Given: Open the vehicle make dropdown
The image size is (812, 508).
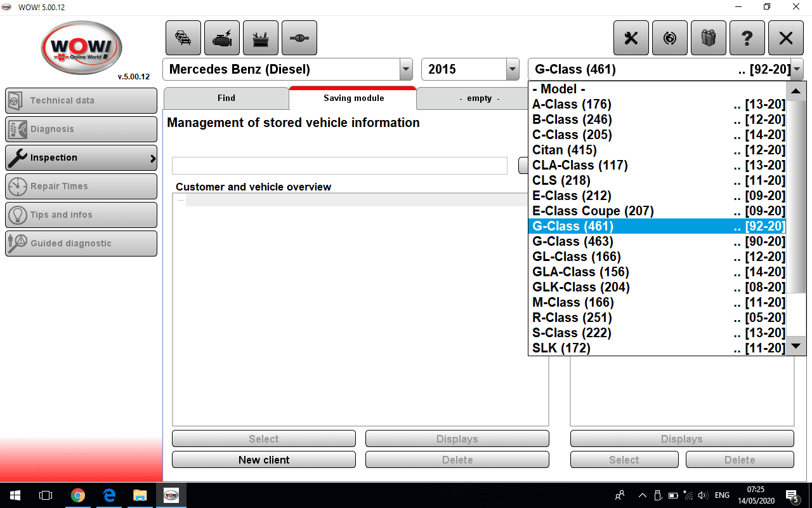Looking at the screenshot, I should [x=405, y=69].
